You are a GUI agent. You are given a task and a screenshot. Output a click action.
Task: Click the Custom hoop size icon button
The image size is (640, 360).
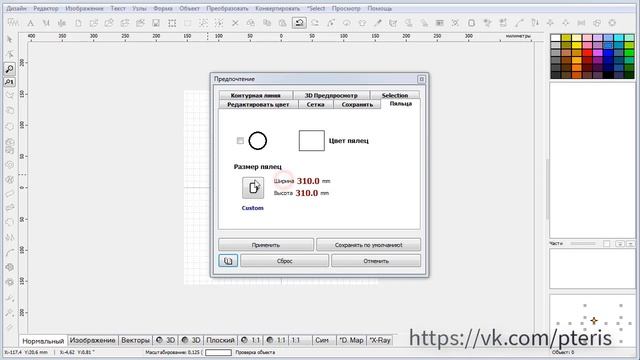[x=253, y=188]
